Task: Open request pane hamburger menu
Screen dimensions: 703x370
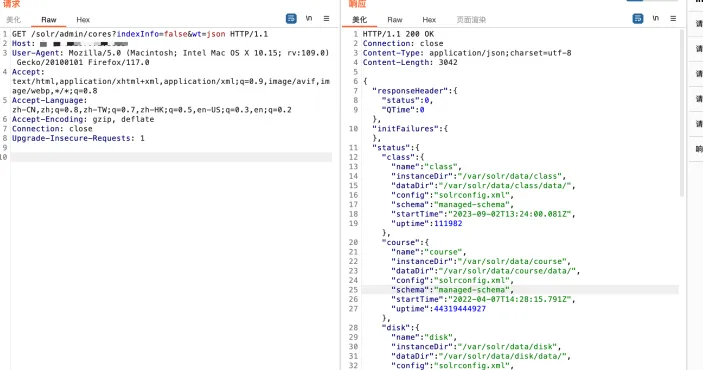Action: 326,18
